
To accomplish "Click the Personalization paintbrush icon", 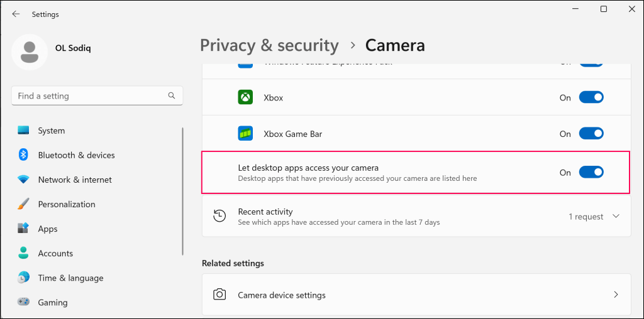I will [24, 204].
